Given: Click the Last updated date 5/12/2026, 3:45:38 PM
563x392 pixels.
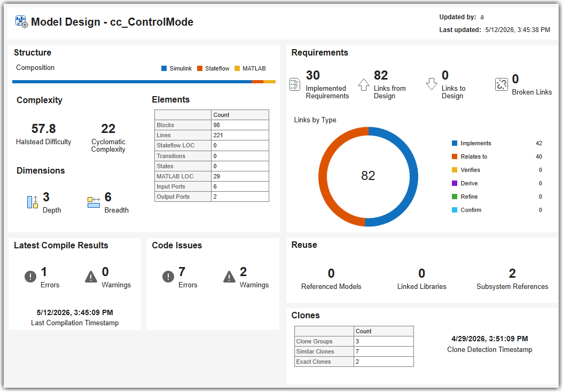Looking at the screenshot, I should (518, 30).
